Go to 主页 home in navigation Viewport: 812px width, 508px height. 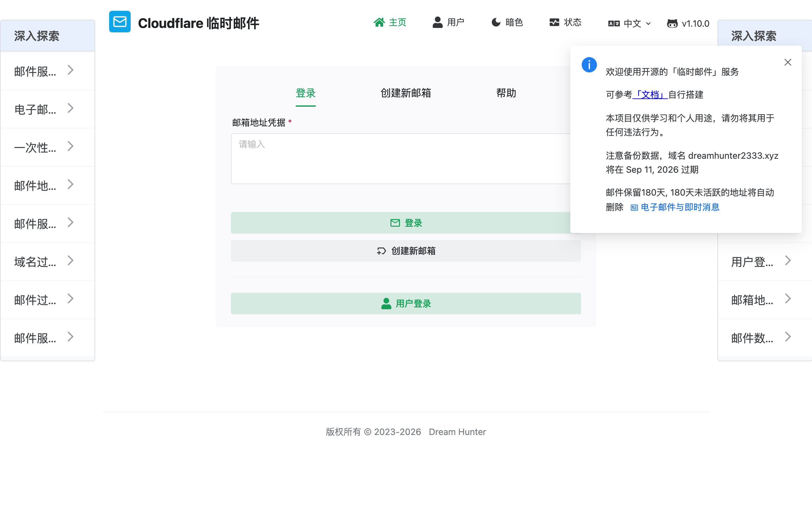(x=390, y=23)
